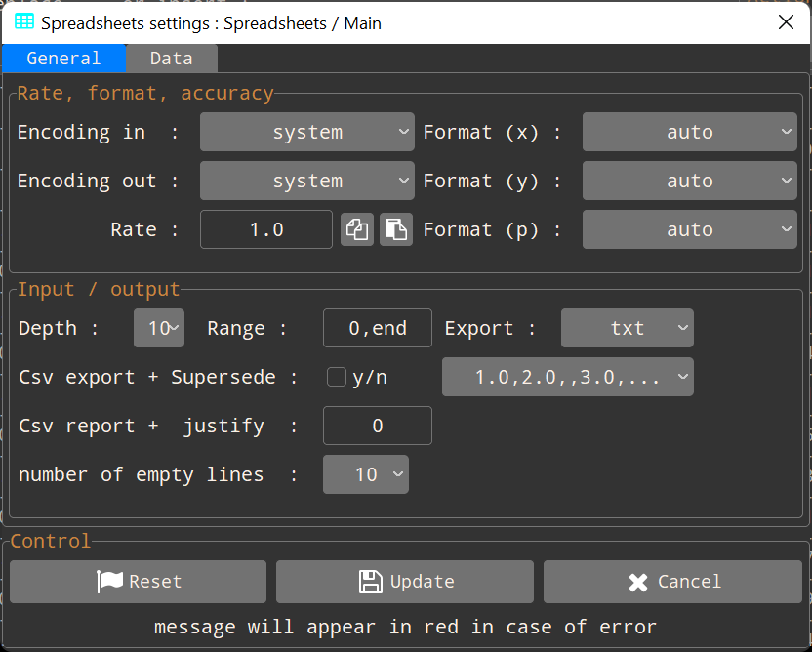The width and height of the screenshot is (812, 652).
Task: Select the General tab
Action: [x=63, y=59]
